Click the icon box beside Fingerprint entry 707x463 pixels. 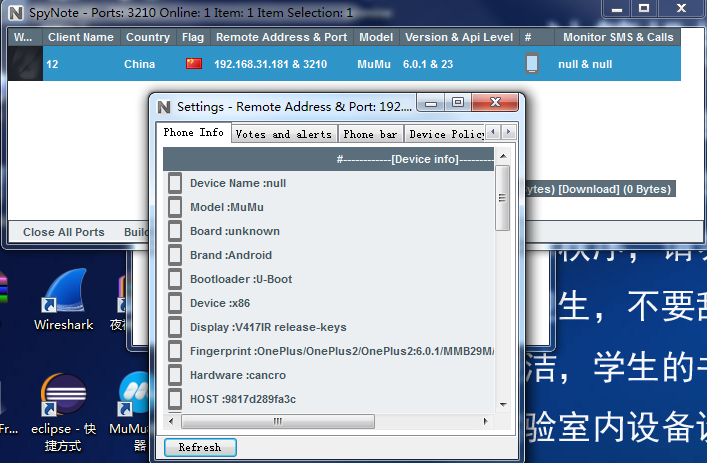[x=175, y=351]
